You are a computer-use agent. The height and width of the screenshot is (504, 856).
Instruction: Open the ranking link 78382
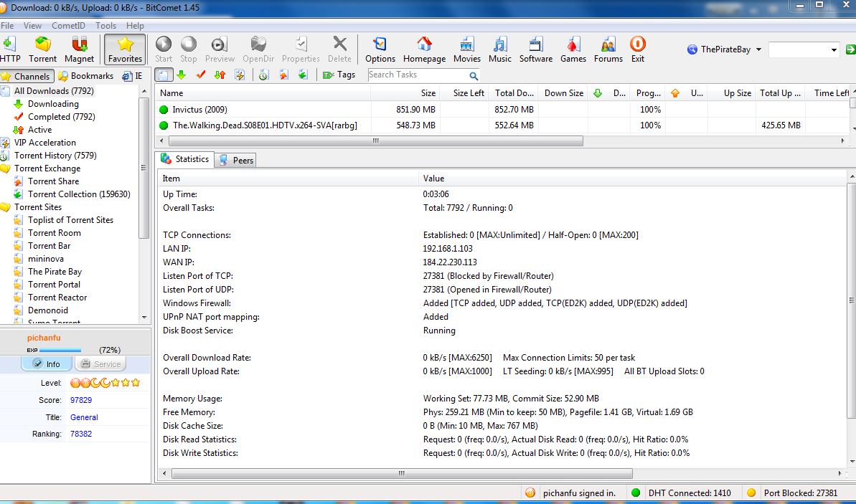click(x=81, y=434)
